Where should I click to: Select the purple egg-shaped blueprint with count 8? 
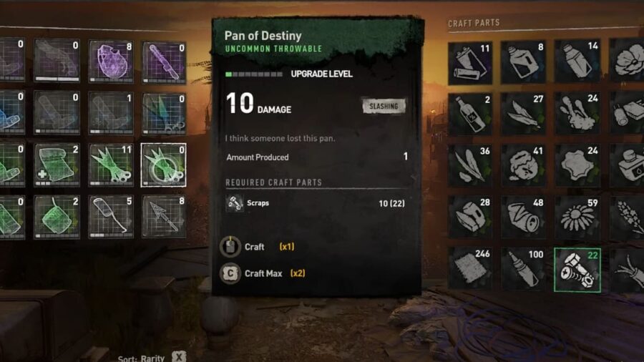111,61
